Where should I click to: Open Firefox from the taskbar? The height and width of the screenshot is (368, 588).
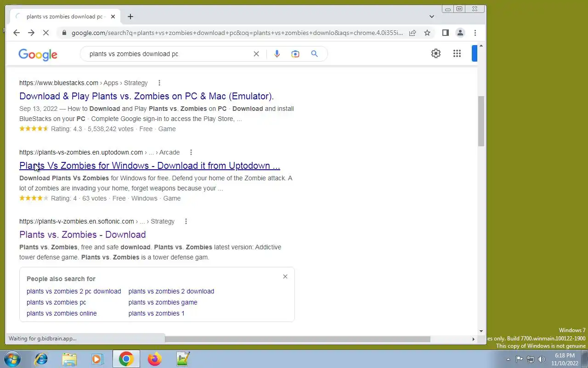coord(154,359)
